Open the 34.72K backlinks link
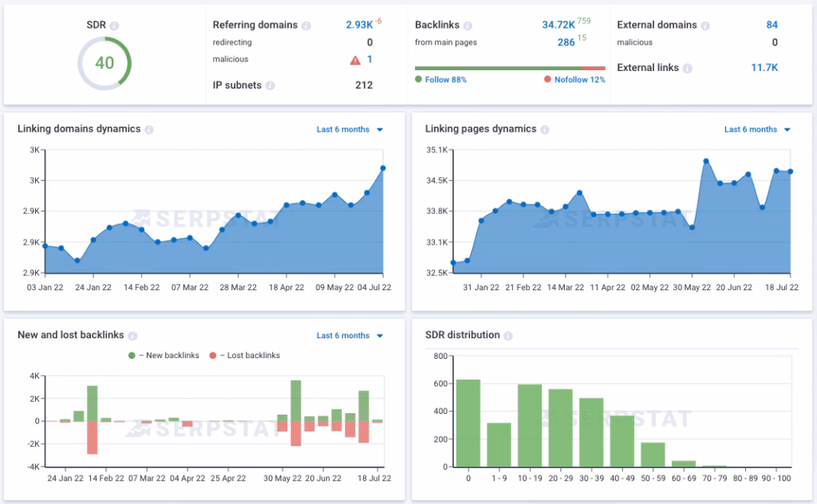817x504 pixels. 558,25
